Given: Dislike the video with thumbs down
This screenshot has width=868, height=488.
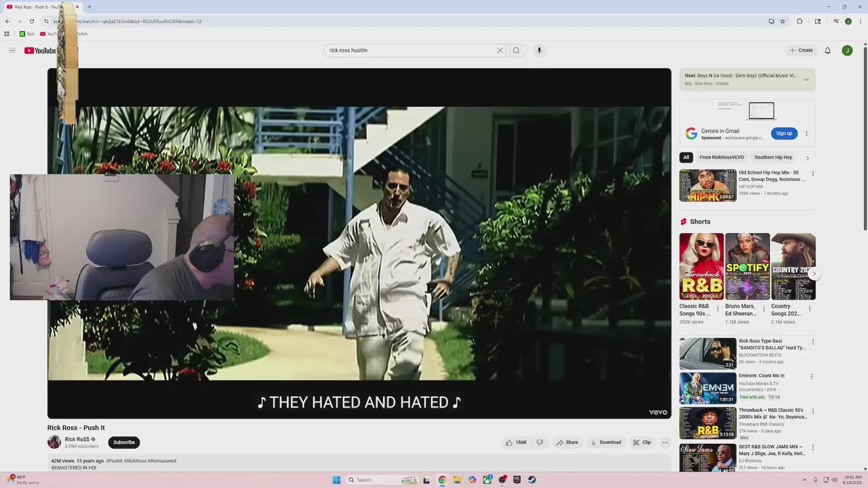Looking at the screenshot, I should 540,443.
